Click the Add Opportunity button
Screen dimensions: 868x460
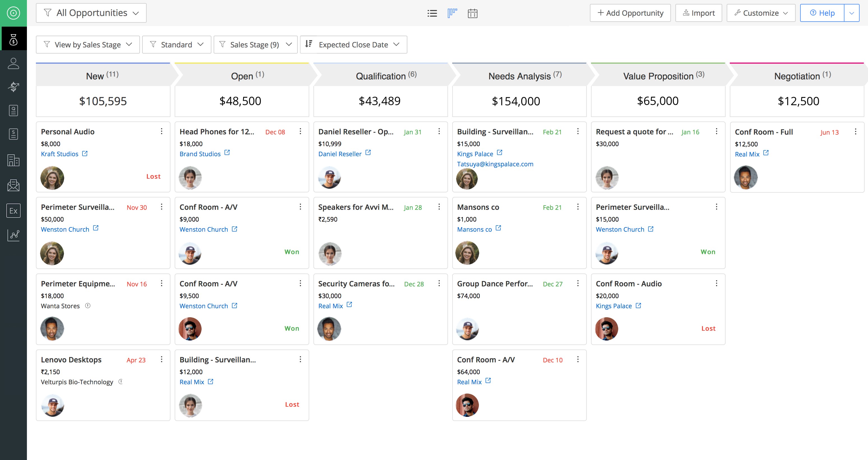tap(630, 13)
